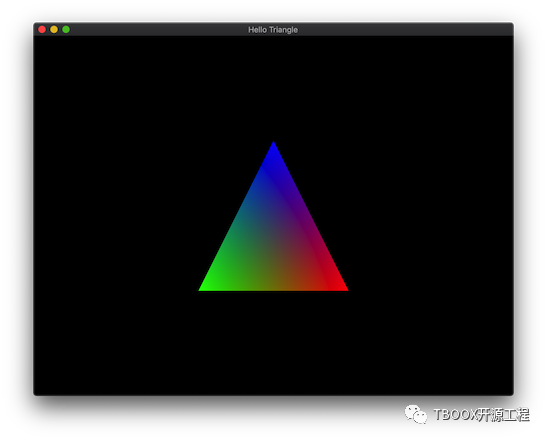Minimize window with the yellow button
Screen dimensions: 547x440
coord(54,30)
